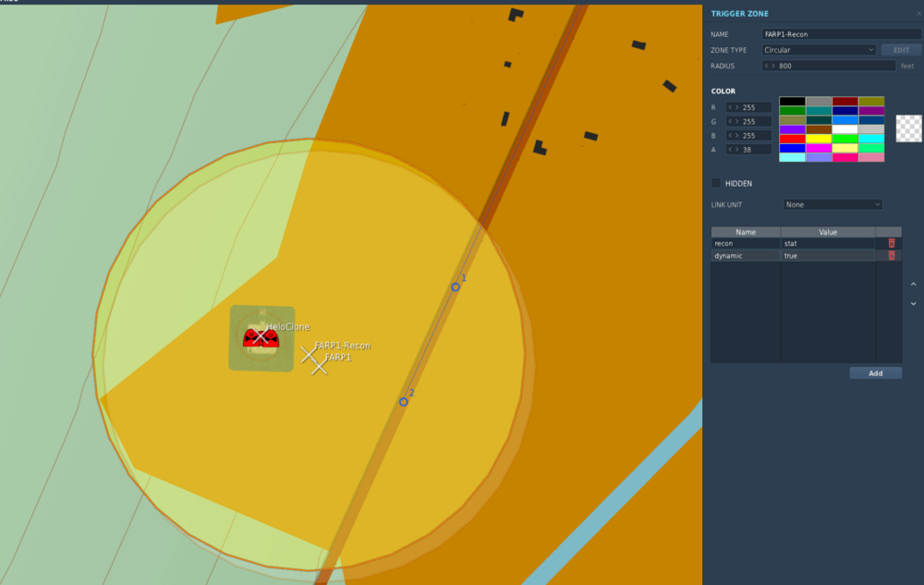Move selected property down with arrow
Image resolution: width=924 pixels, height=585 pixels.
pos(914,304)
